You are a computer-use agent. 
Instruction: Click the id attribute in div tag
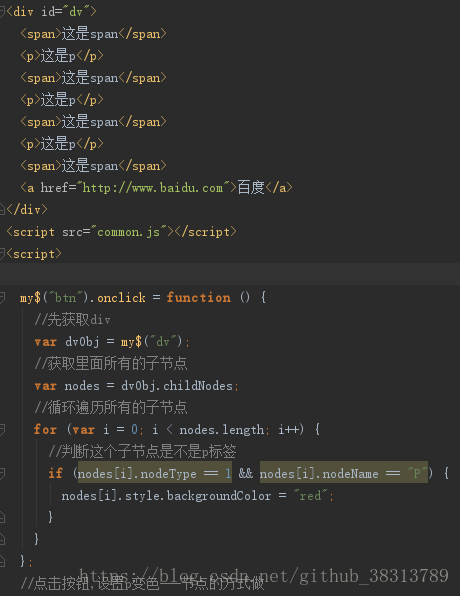[x=48, y=12]
